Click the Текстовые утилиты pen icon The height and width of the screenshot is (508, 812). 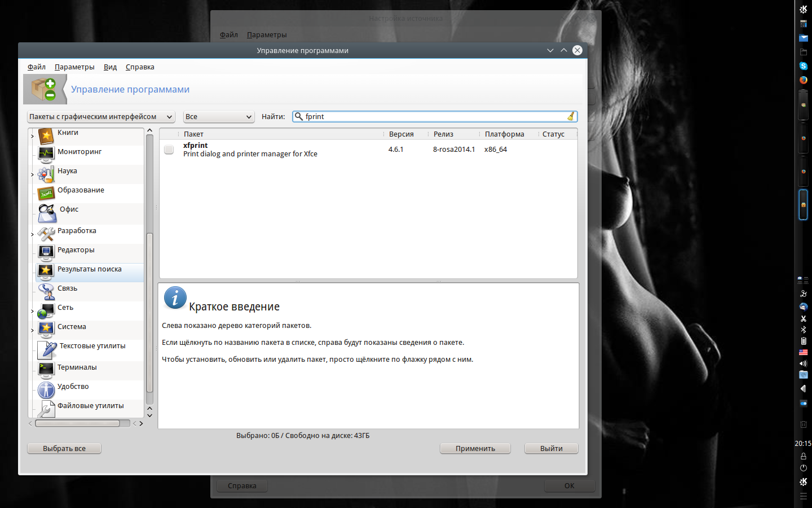pos(47,350)
